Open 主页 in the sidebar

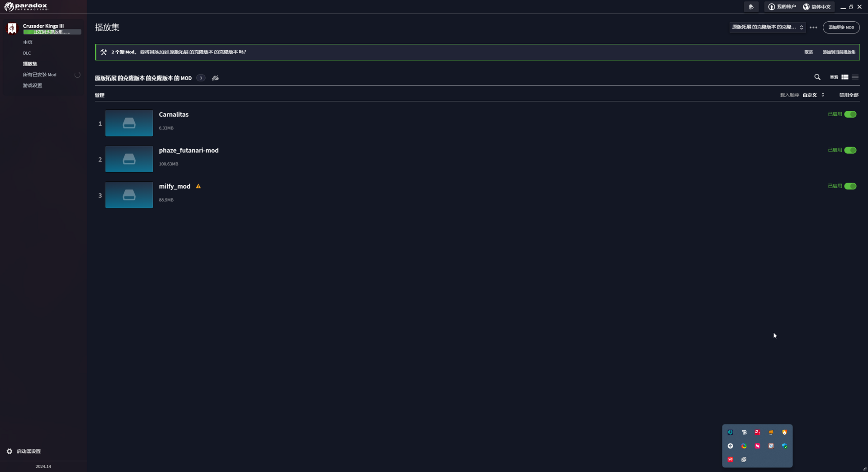(28, 42)
